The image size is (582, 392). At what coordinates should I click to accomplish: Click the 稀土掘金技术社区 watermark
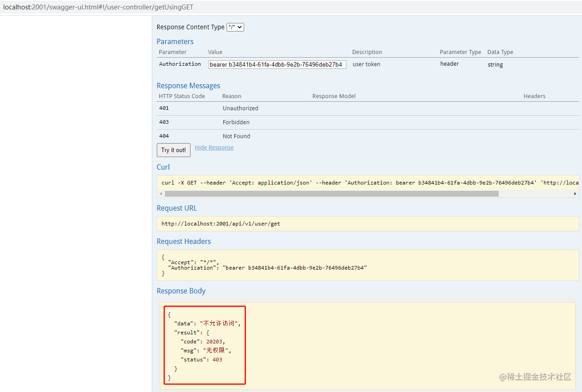click(x=535, y=377)
